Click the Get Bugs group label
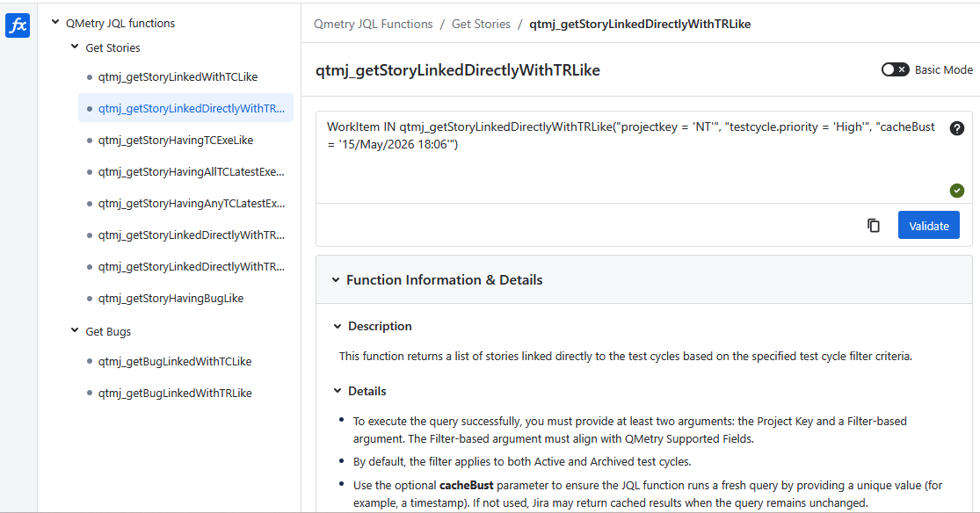The height and width of the screenshot is (513, 980). pos(108,331)
